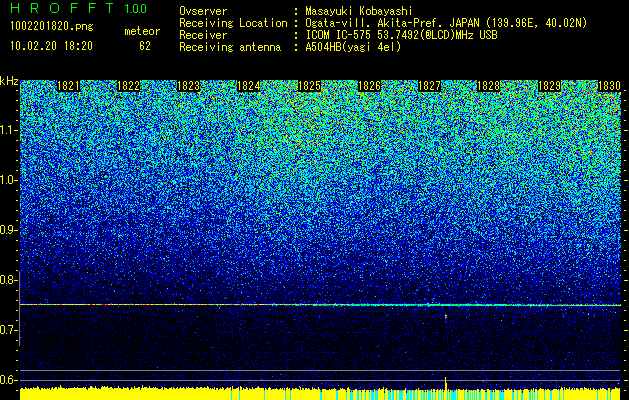Click the 1826 time marker
629x400 pixels.
(x=369, y=86)
